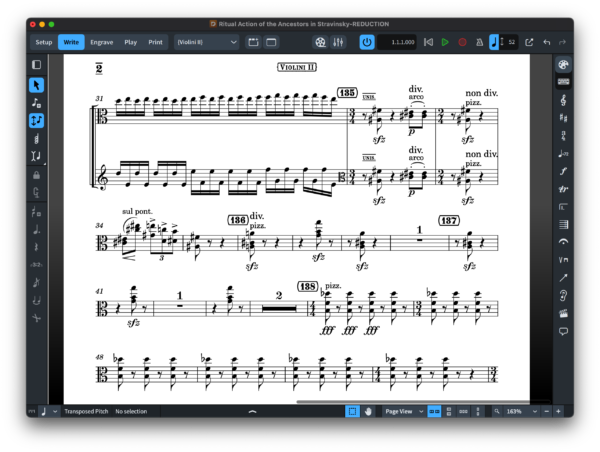Open the Cues panel ear icon
The image size is (600, 452).
(563, 295)
